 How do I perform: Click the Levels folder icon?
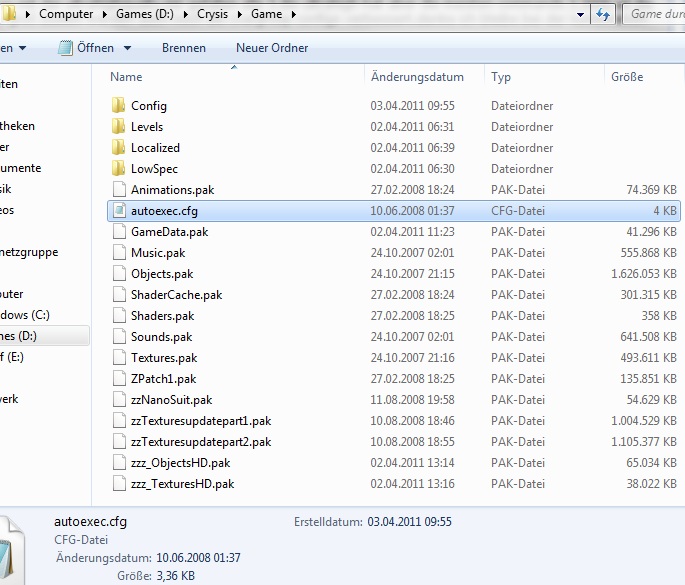(118, 127)
